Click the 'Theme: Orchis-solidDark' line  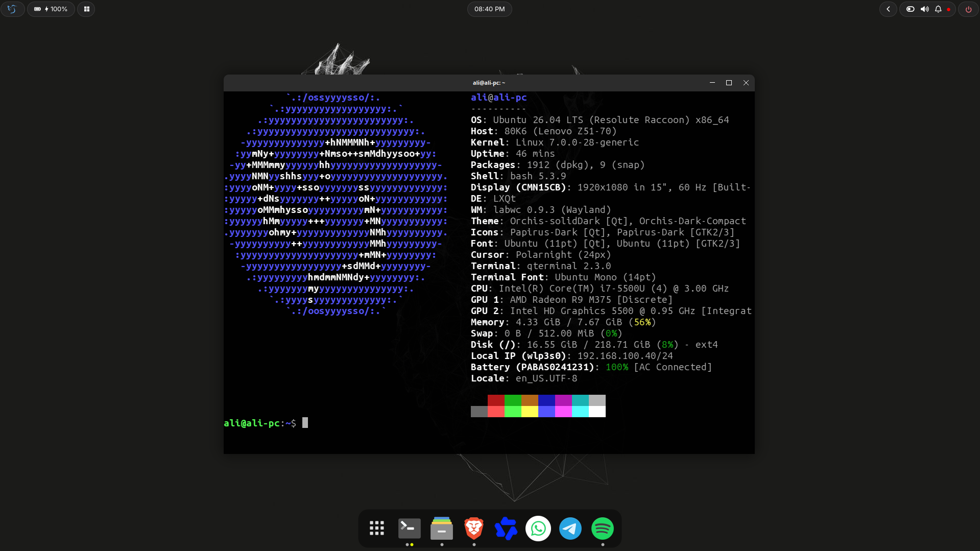click(x=608, y=221)
